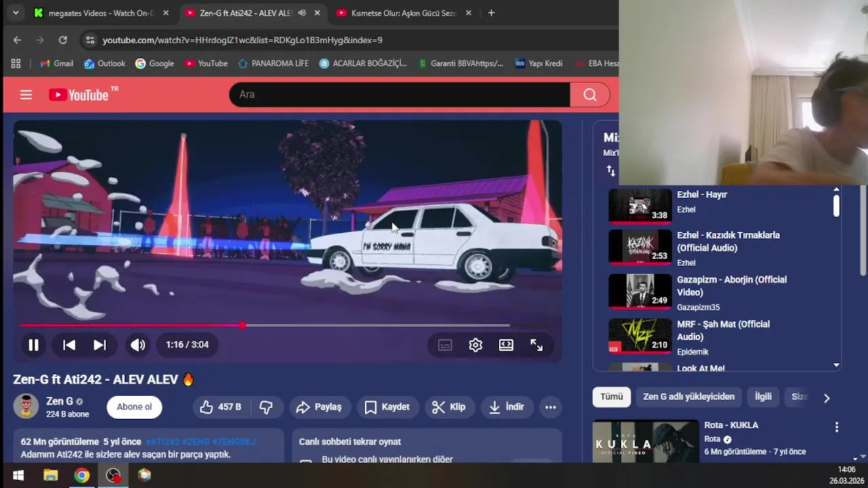Open the Google bookmark
Image resolution: width=868 pixels, height=488 pixels.
pos(155,64)
